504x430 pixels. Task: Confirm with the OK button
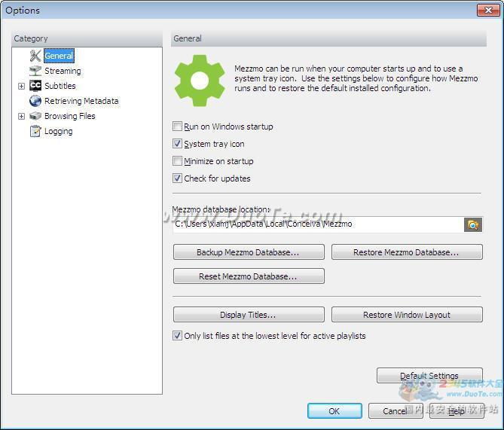point(334,410)
